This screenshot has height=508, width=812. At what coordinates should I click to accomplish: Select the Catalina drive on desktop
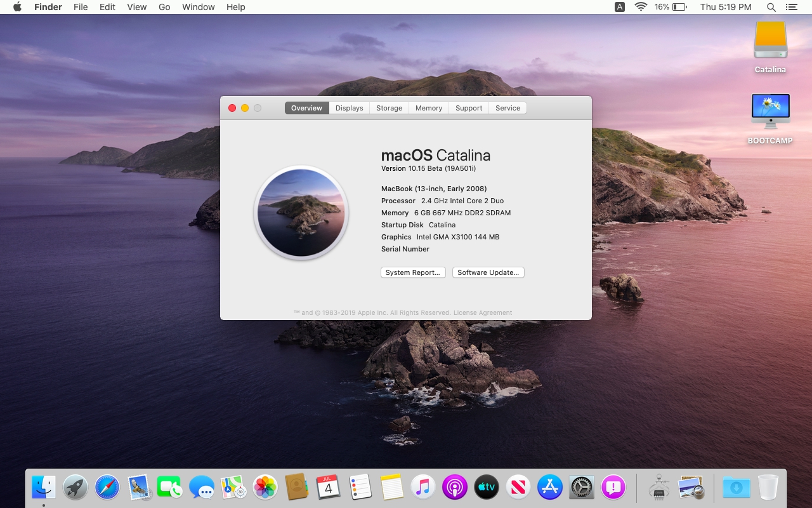pyautogui.click(x=770, y=48)
